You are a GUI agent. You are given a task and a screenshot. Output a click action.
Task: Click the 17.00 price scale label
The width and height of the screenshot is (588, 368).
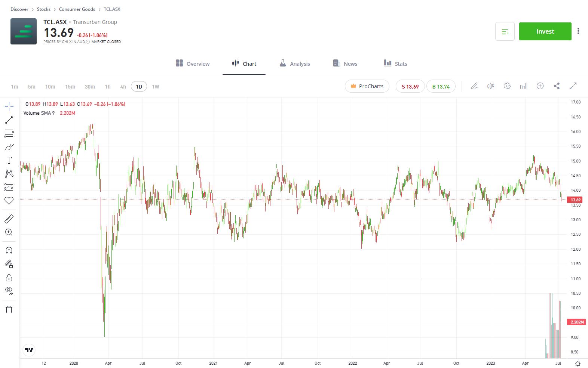point(576,102)
